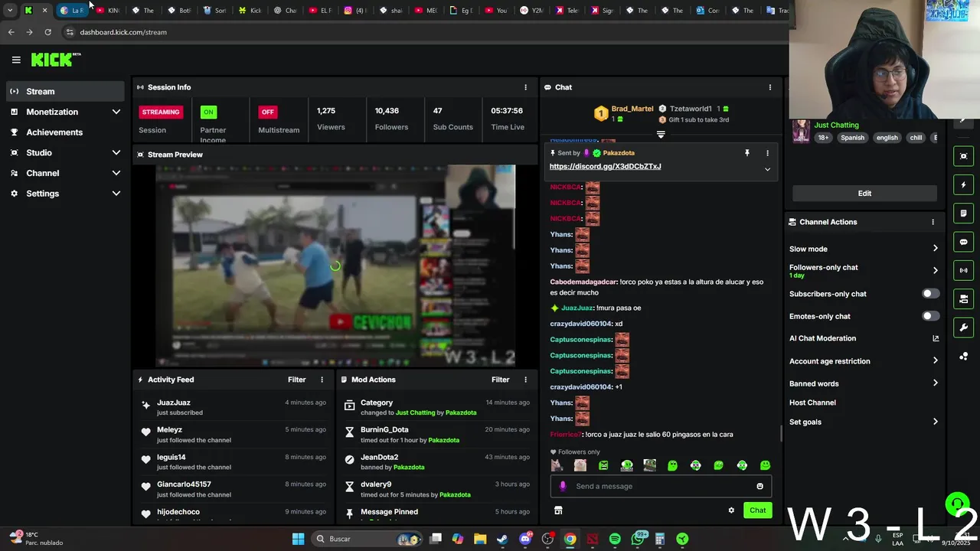Open Mod Actions Filter
980x551 pixels.
coord(500,380)
